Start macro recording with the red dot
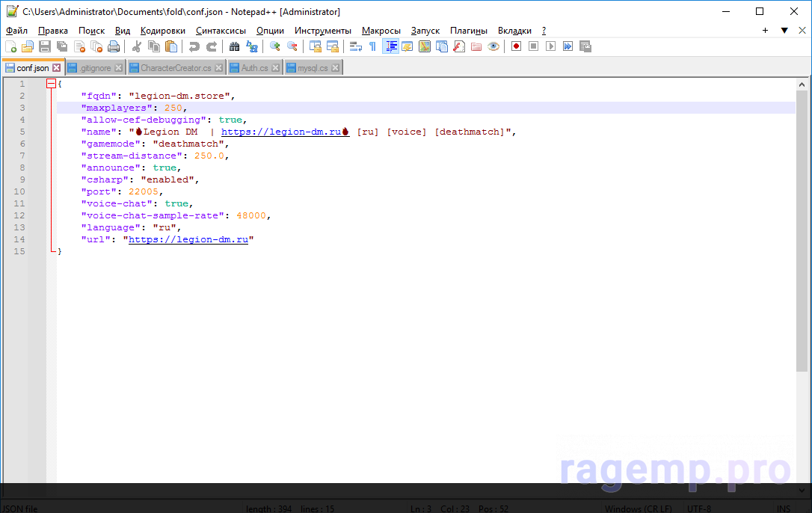Viewport: 812px width, 513px height. point(517,46)
